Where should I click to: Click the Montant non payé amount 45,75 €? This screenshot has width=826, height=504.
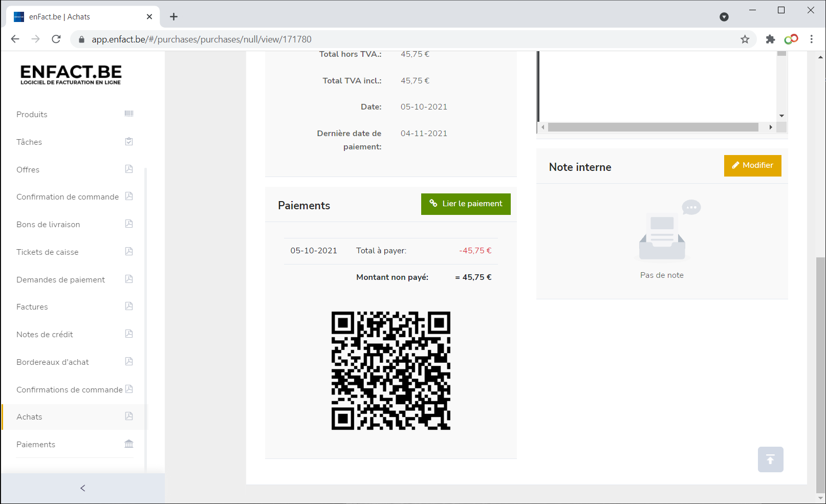coord(473,277)
